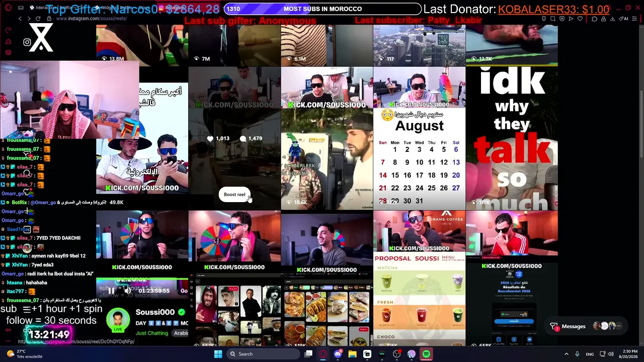The height and width of the screenshot is (362, 644).
Task: Show hidden system tray icons
Action: (x=566, y=354)
